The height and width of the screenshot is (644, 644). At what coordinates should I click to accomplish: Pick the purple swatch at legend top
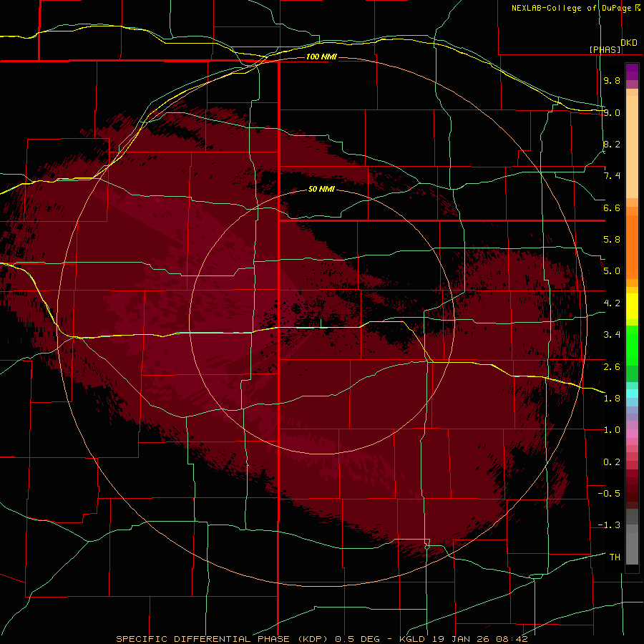[632, 72]
